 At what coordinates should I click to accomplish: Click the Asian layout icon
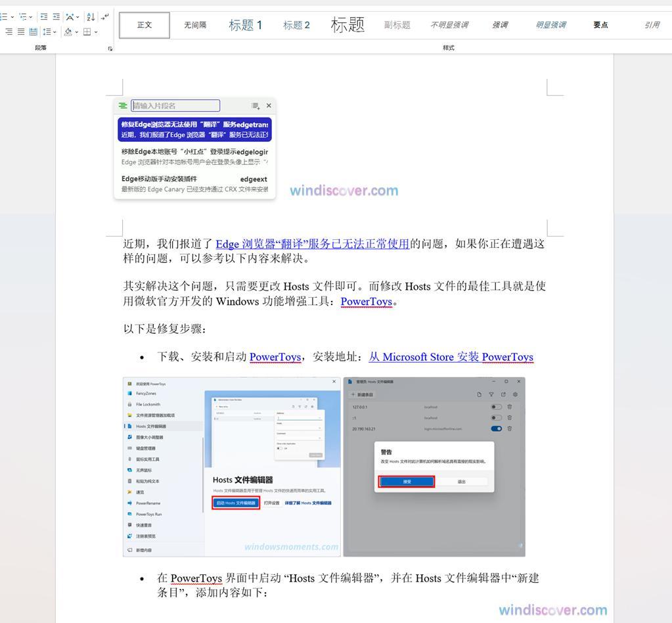(x=70, y=17)
